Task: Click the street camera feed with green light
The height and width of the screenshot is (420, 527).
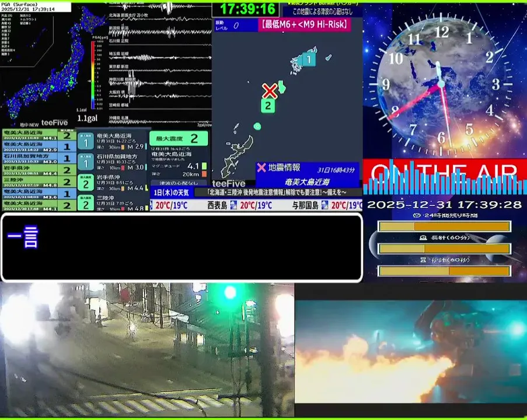Action: pyautogui.click(x=147, y=350)
